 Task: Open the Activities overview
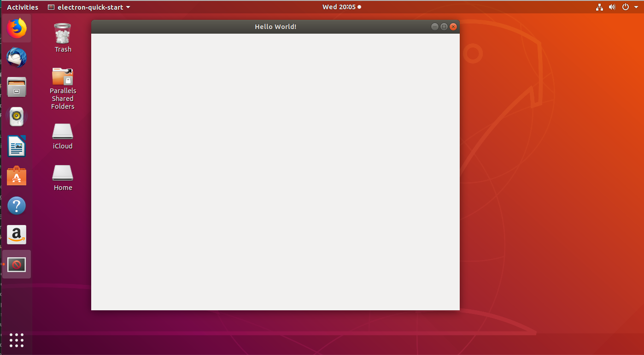[x=22, y=7]
